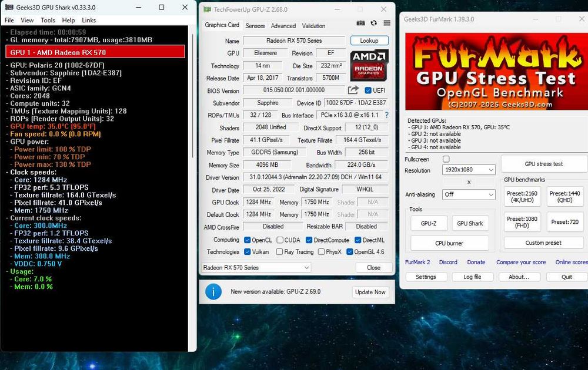Click the Name field Radeon RX 570 Series
The image size is (588, 370).
pyautogui.click(x=294, y=41)
